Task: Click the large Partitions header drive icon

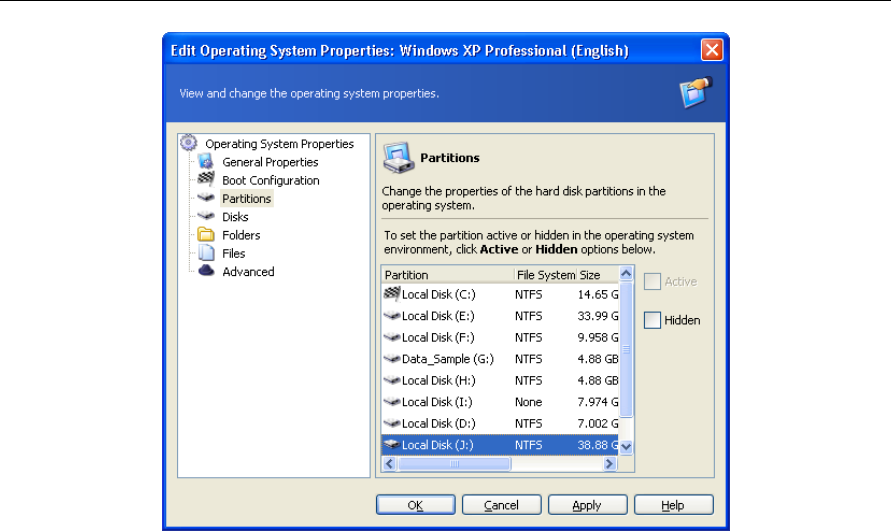Action: coord(398,157)
